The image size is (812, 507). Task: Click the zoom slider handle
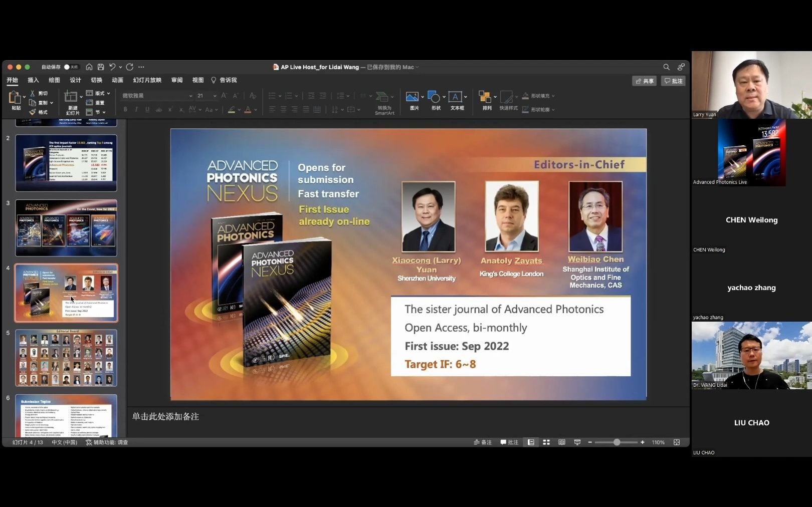pos(617,442)
